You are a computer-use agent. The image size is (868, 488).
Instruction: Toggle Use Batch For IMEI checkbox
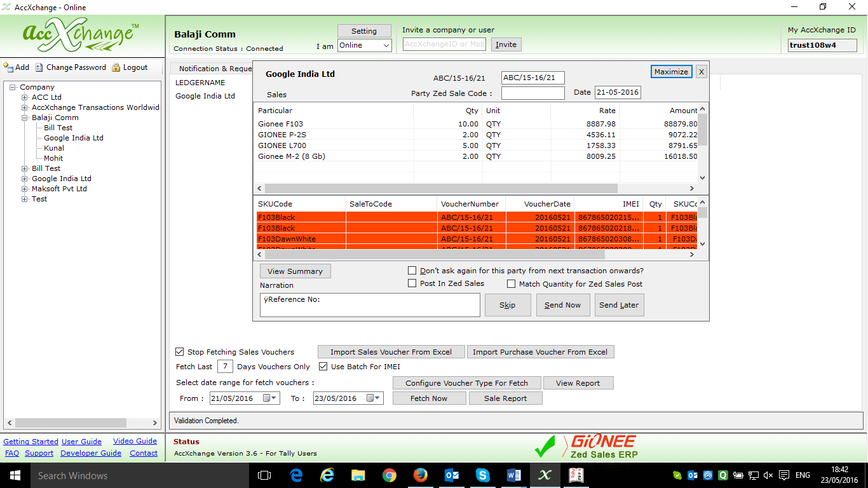(323, 367)
